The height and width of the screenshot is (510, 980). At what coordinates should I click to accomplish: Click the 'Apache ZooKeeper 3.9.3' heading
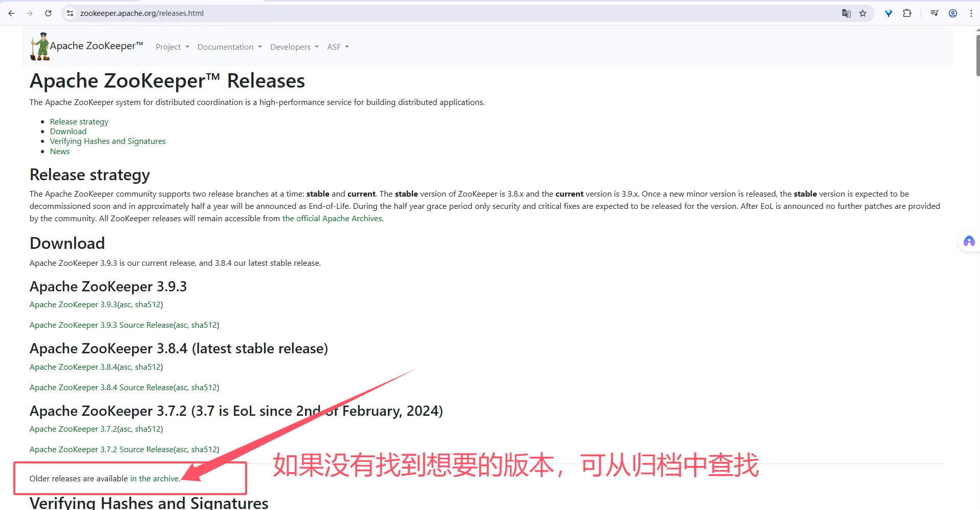[x=108, y=287]
